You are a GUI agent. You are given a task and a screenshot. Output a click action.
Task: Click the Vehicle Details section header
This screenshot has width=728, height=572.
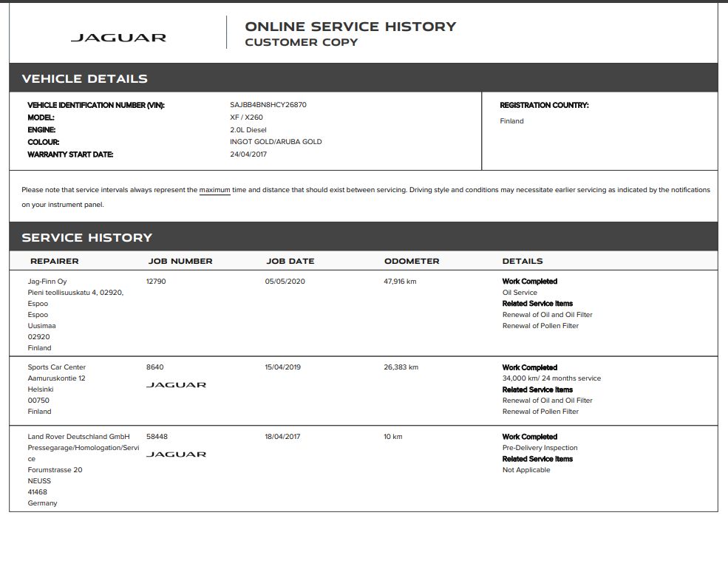pyautogui.click(x=84, y=78)
